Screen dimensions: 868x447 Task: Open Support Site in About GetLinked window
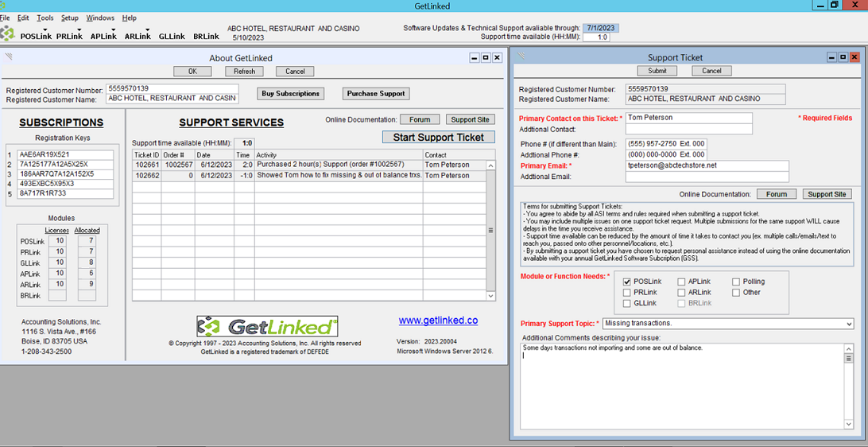click(470, 119)
